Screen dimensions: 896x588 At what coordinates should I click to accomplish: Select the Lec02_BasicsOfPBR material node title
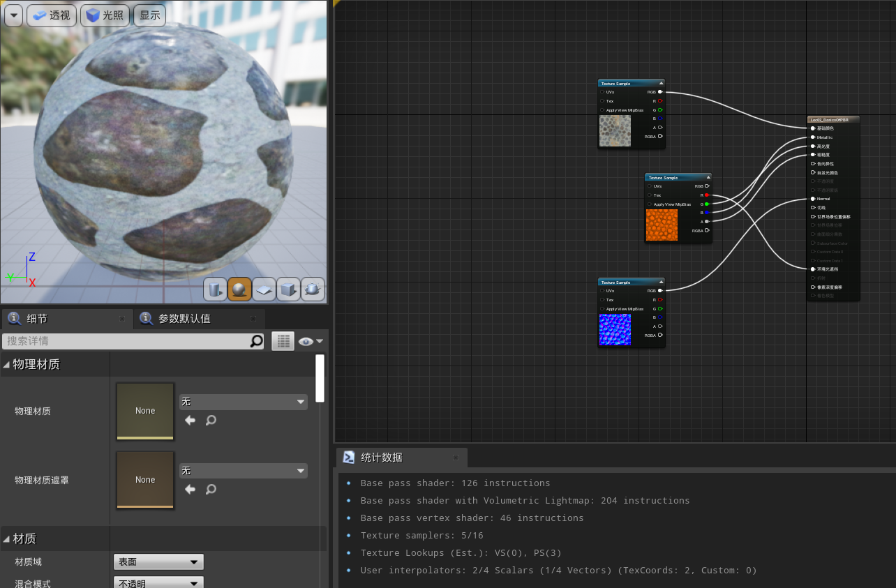[x=833, y=119]
